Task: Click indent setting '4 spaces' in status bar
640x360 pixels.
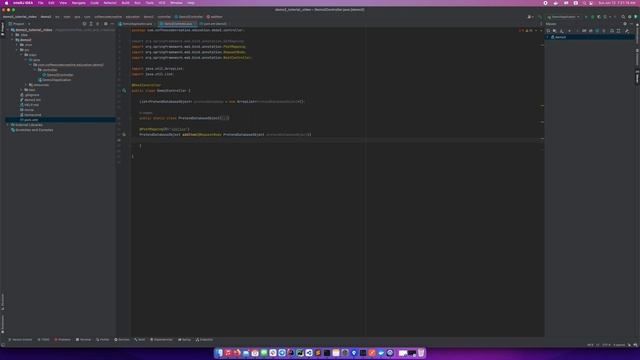Action: point(619,345)
